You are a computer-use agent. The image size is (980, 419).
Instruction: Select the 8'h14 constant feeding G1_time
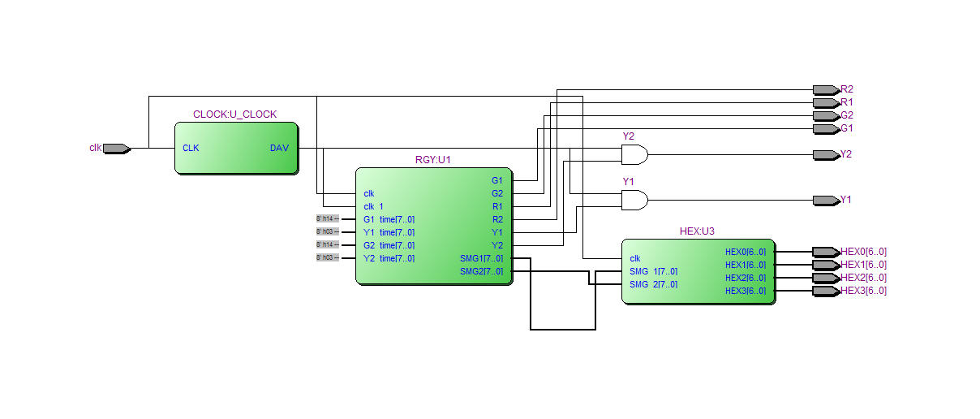(x=328, y=219)
